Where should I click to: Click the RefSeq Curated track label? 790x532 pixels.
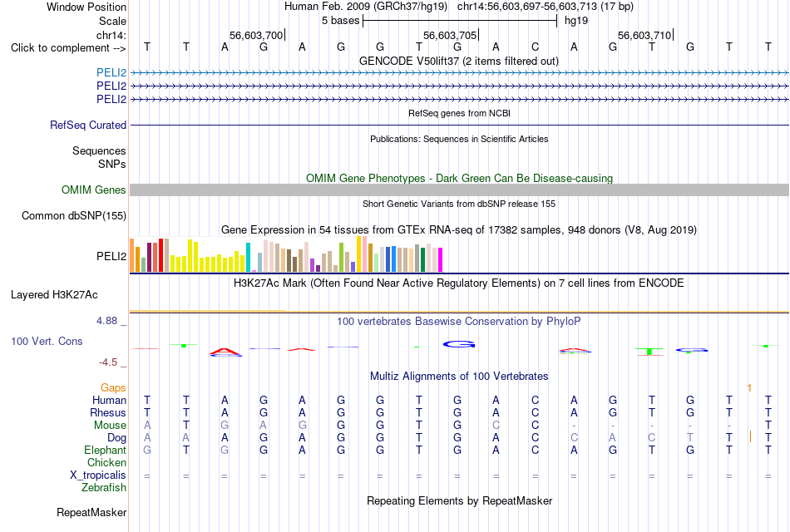pos(87,125)
